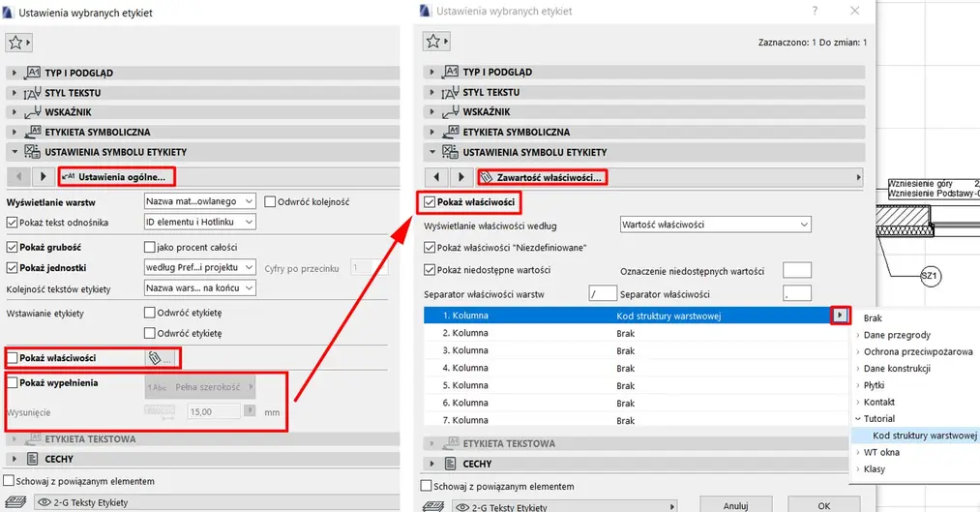Collapse USTAWIENIA SYMBOLU ETYKIETY in right dialog

(x=431, y=152)
